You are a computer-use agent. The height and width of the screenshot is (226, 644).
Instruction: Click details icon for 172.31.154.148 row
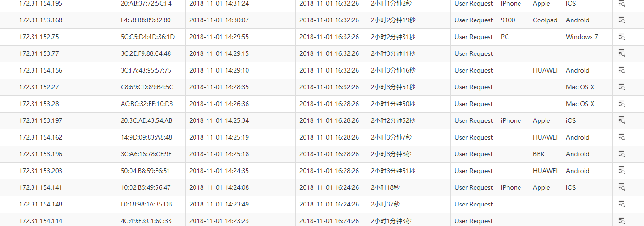click(x=621, y=204)
